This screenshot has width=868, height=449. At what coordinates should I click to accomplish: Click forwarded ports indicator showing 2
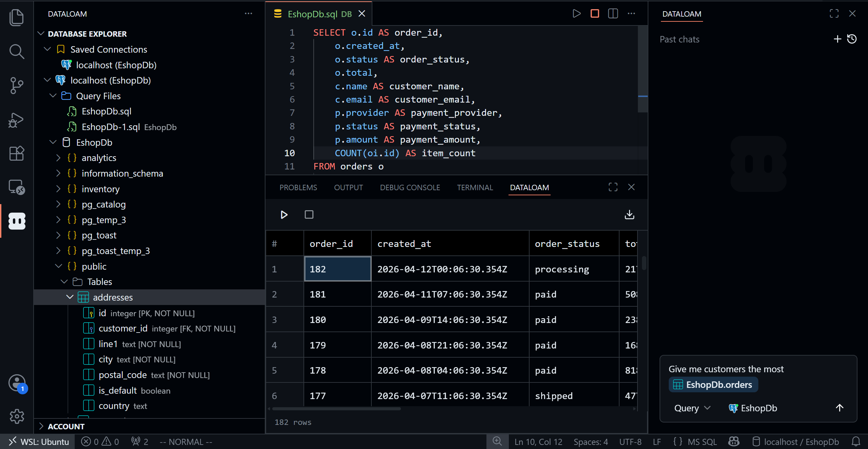point(140,442)
